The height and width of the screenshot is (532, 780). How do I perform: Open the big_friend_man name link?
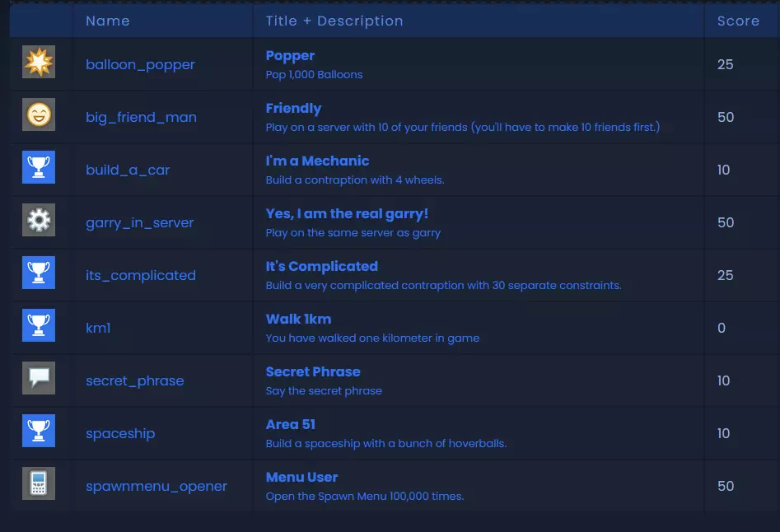click(x=142, y=118)
